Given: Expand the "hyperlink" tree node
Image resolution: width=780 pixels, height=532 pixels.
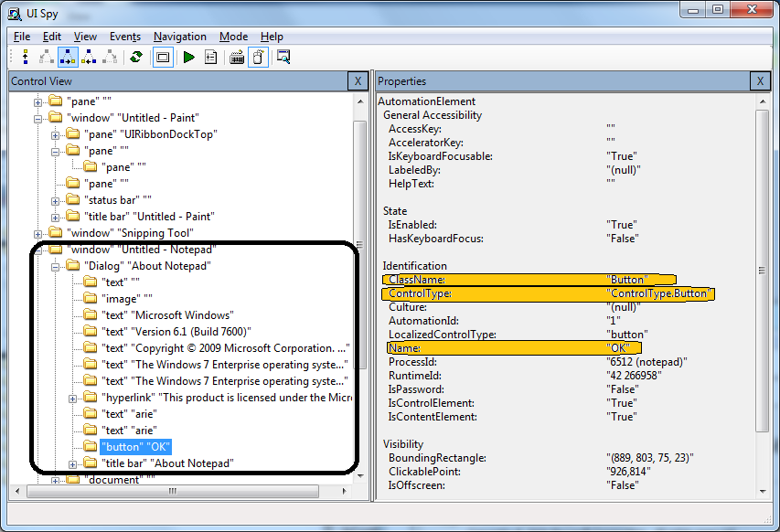Looking at the screenshot, I should click(72, 399).
